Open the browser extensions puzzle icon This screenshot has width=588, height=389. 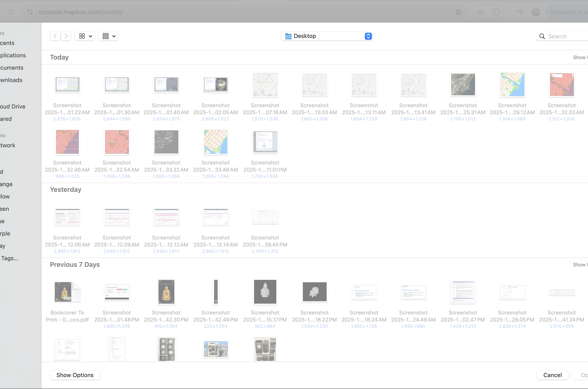click(496, 12)
